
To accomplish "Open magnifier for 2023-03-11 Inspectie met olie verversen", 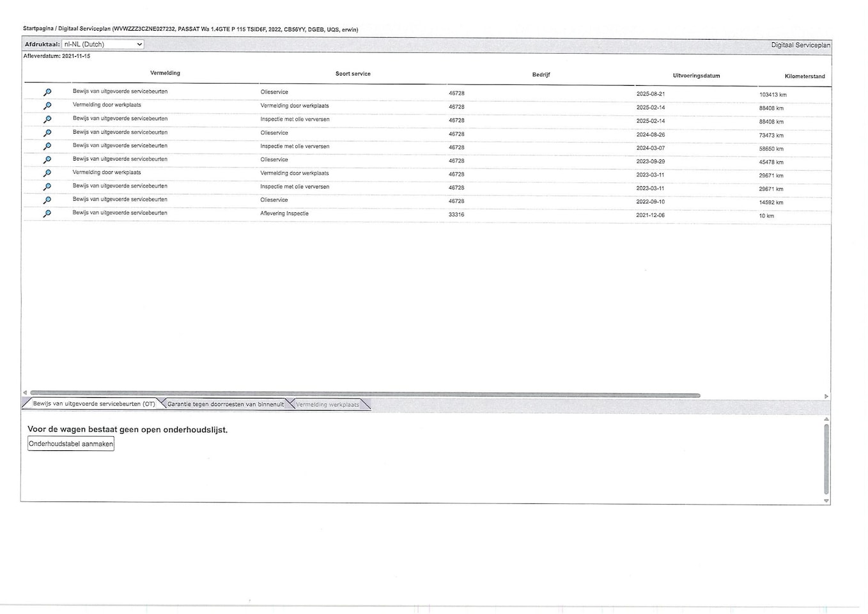I will point(47,187).
